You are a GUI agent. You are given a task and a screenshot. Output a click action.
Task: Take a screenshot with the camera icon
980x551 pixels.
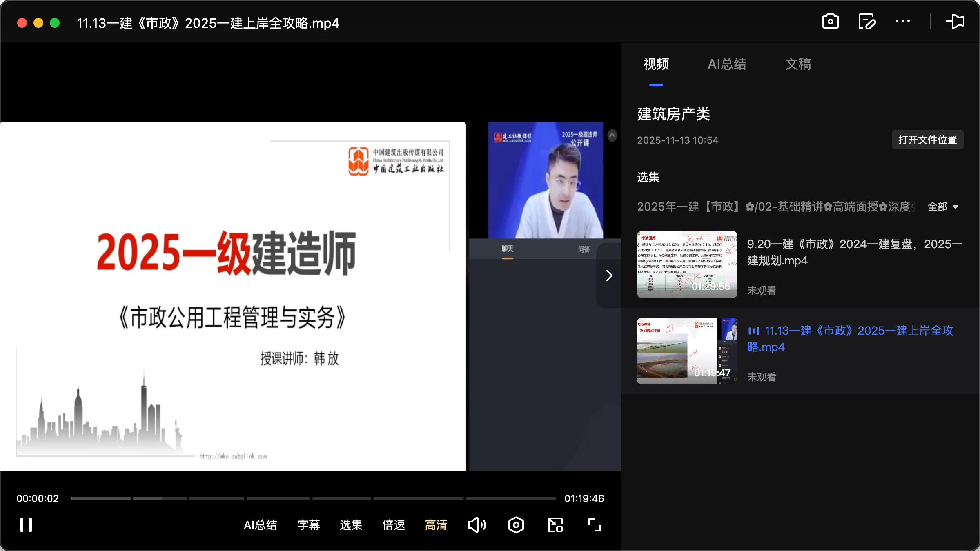coord(830,21)
